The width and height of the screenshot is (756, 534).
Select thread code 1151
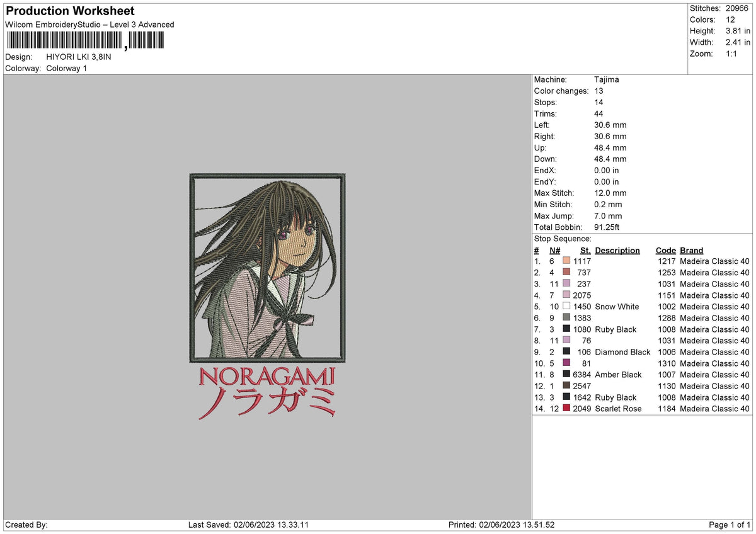click(667, 295)
